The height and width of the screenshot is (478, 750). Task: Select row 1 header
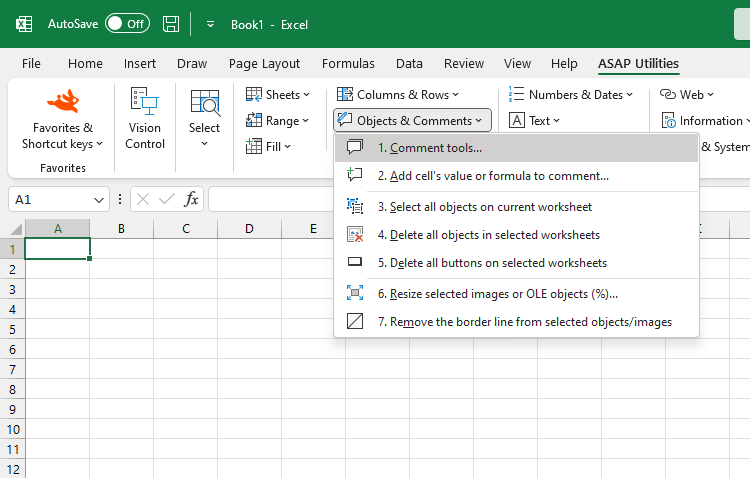pos(12,249)
